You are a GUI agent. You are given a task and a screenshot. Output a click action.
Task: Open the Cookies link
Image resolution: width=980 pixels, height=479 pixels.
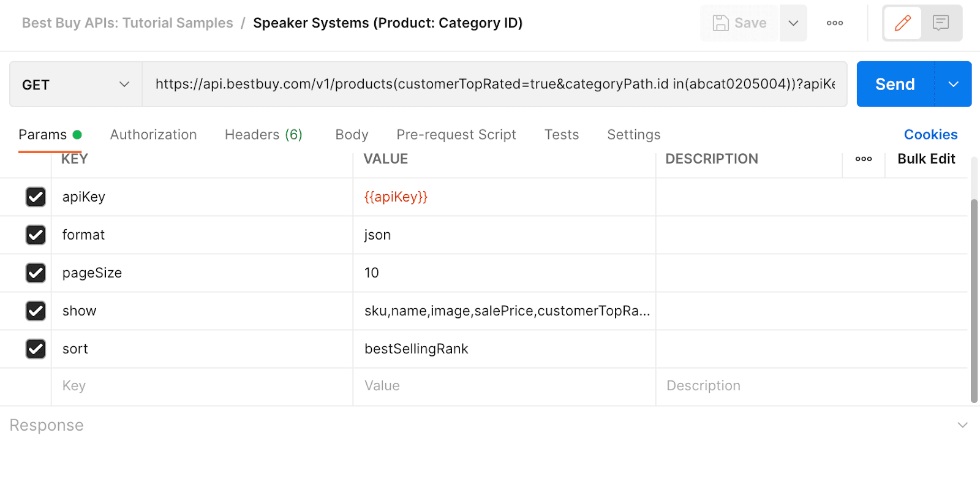point(930,135)
